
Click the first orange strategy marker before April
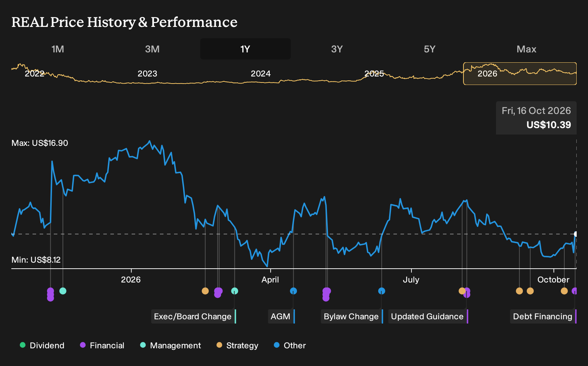pyautogui.click(x=205, y=291)
